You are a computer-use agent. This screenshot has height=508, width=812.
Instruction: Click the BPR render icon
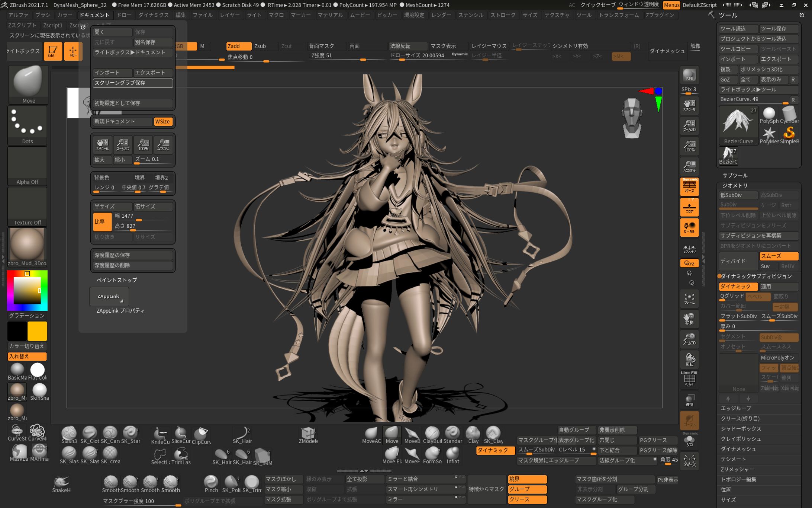[x=689, y=75]
